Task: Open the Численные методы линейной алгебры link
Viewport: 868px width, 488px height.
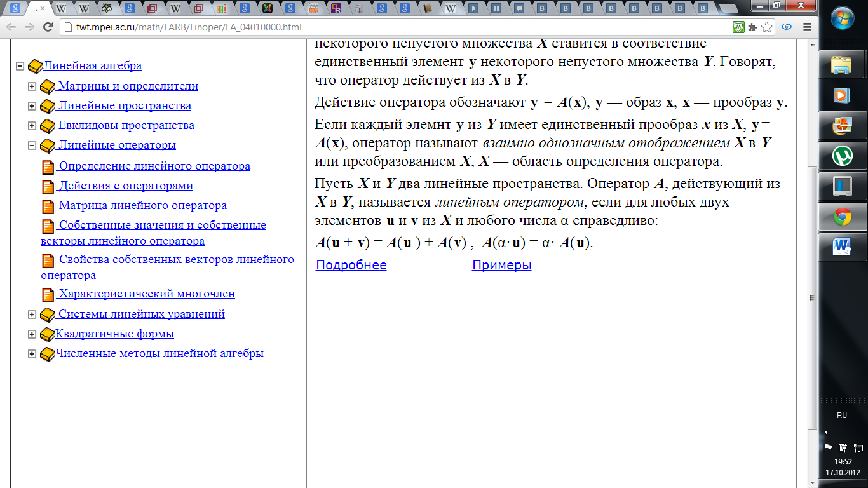Action: click(x=159, y=353)
